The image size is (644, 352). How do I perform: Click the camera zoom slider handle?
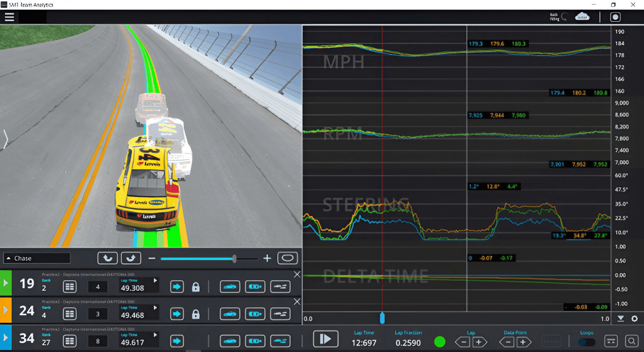point(234,259)
